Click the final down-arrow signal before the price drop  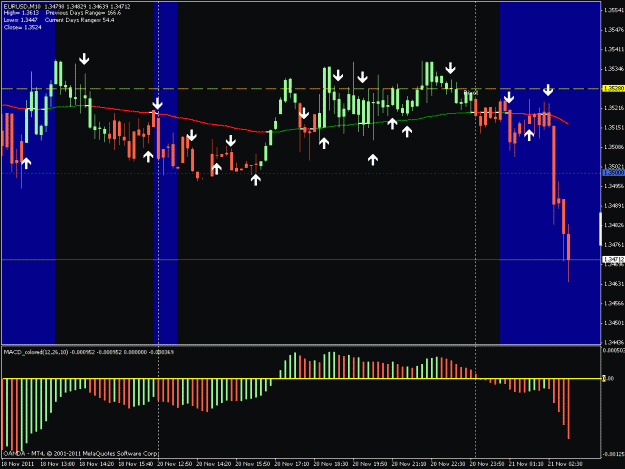(x=548, y=90)
